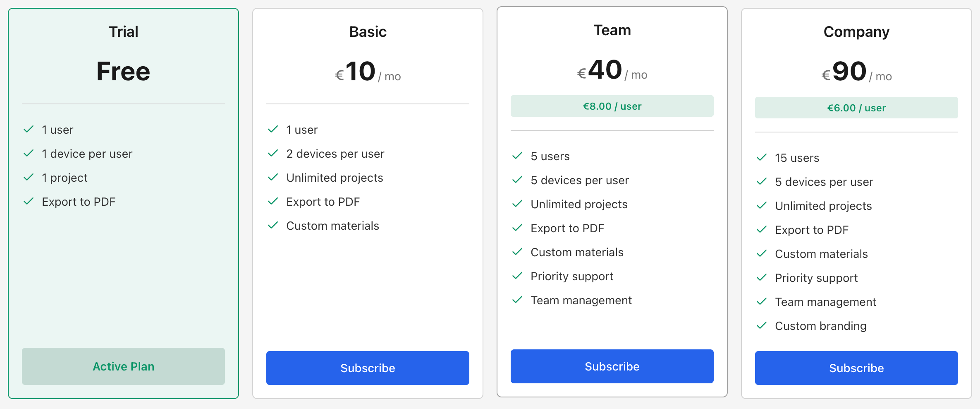Click the Trial plan heading
Image resolution: width=980 pixels, height=409 pixels.
pyautogui.click(x=123, y=32)
